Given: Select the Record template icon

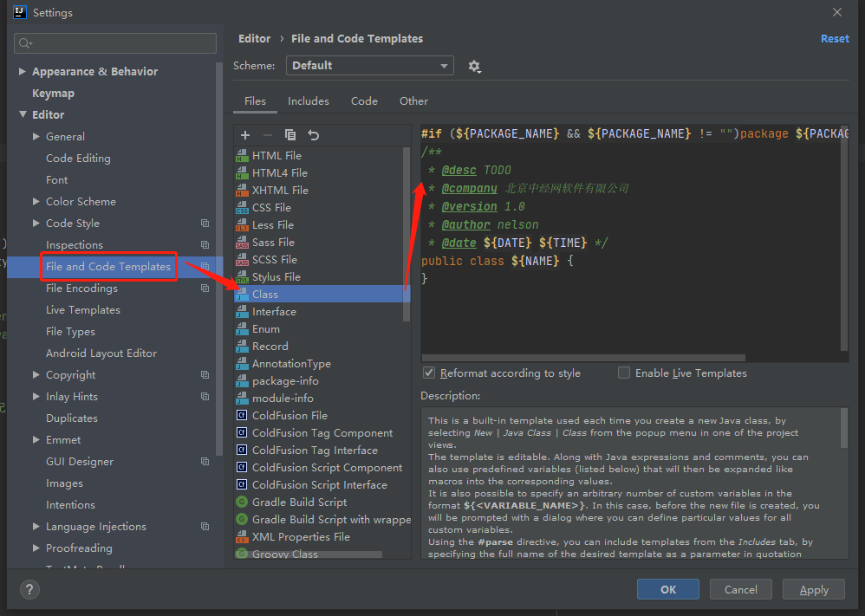Looking at the screenshot, I should pos(242,347).
